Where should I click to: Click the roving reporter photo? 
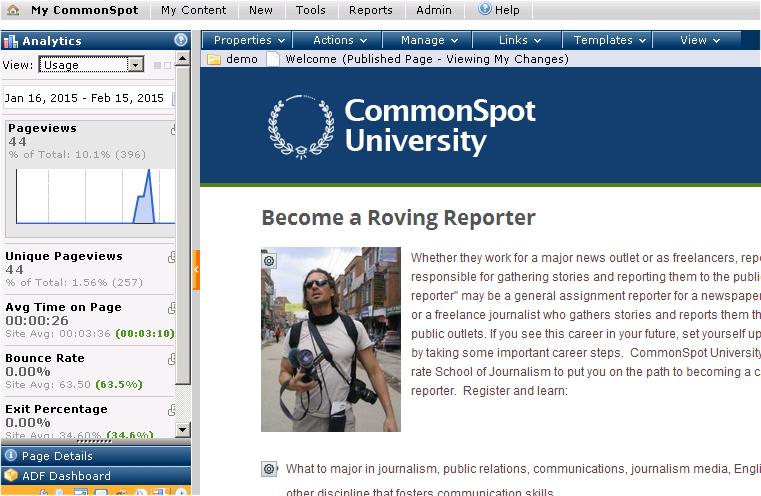(x=331, y=340)
